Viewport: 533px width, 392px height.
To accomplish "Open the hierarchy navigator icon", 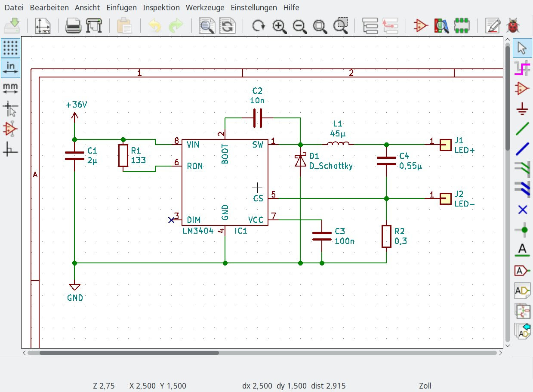I will [370, 26].
